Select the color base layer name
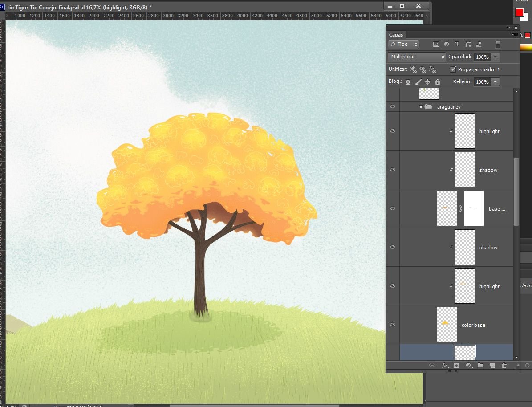 coord(473,325)
